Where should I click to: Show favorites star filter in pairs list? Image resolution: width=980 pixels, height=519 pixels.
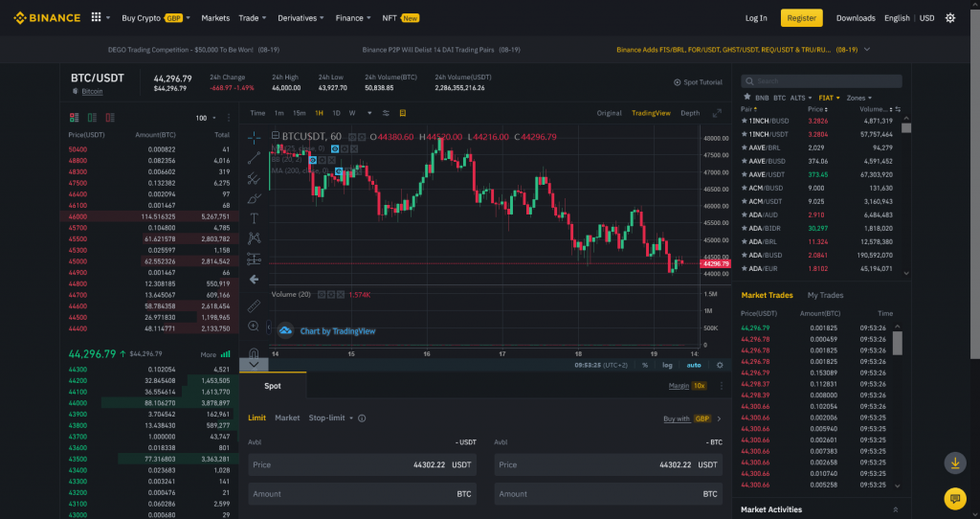[x=746, y=98]
